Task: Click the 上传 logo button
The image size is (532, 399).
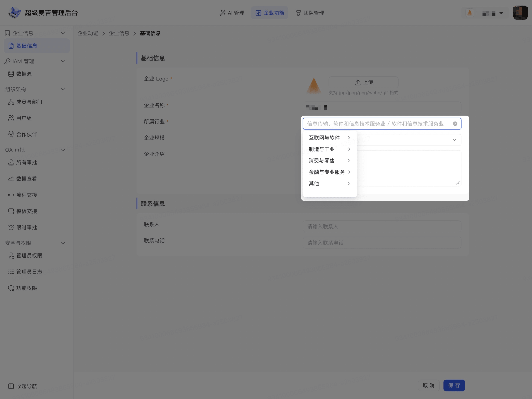Action: 363,82
